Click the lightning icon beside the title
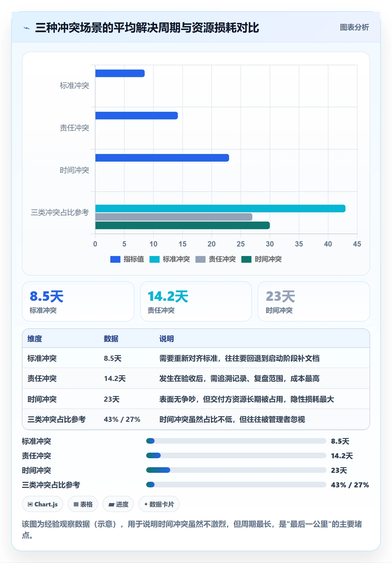 tap(27, 28)
